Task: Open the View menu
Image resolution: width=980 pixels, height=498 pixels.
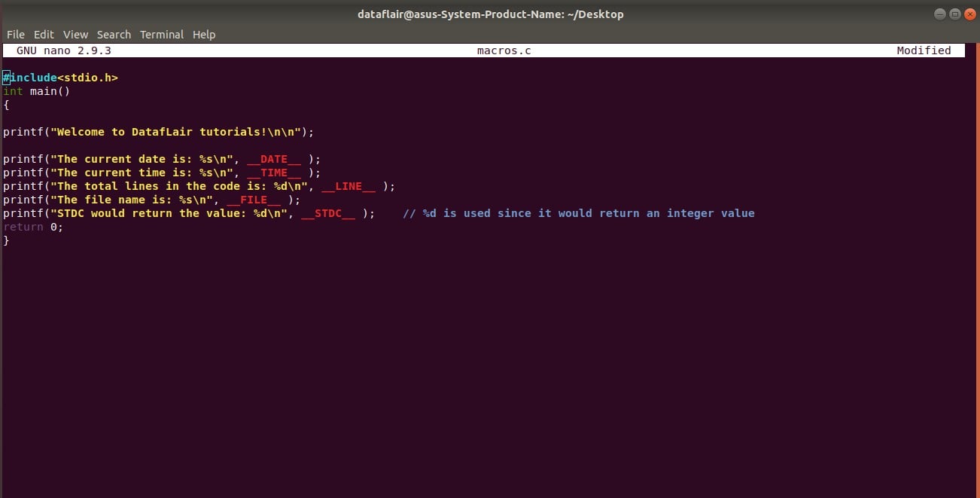Action: pyautogui.click(x=75, y=34)
